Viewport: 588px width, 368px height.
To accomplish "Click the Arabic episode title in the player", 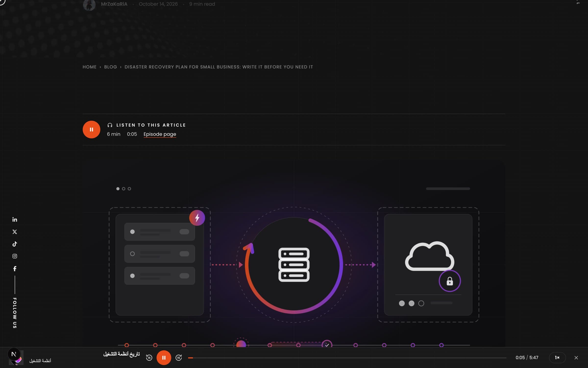I will coord(122,354).
